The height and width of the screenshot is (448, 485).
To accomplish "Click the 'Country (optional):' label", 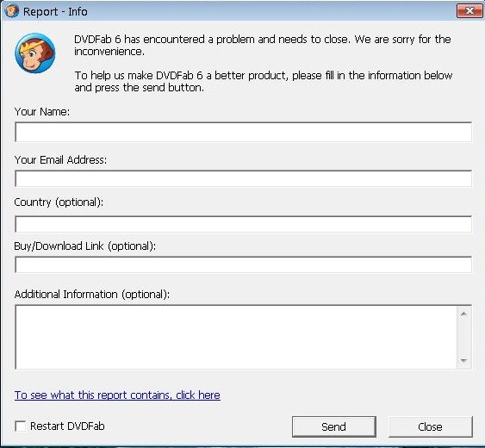I will coord(59,202).
